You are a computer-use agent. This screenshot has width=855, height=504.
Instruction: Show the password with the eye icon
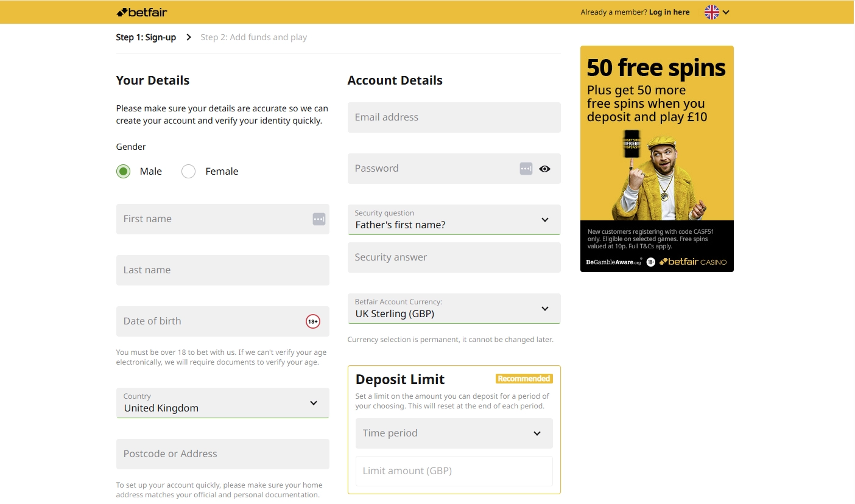[544, 169]
